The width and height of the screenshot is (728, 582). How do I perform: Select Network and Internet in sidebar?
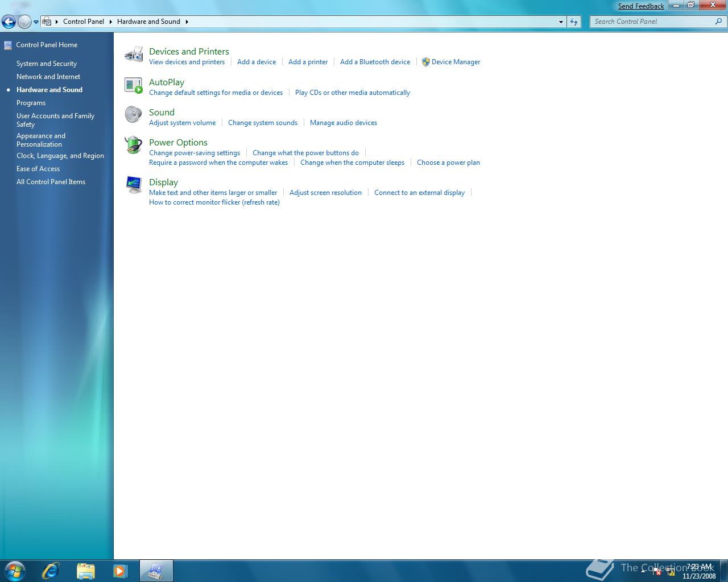point(48,77)
